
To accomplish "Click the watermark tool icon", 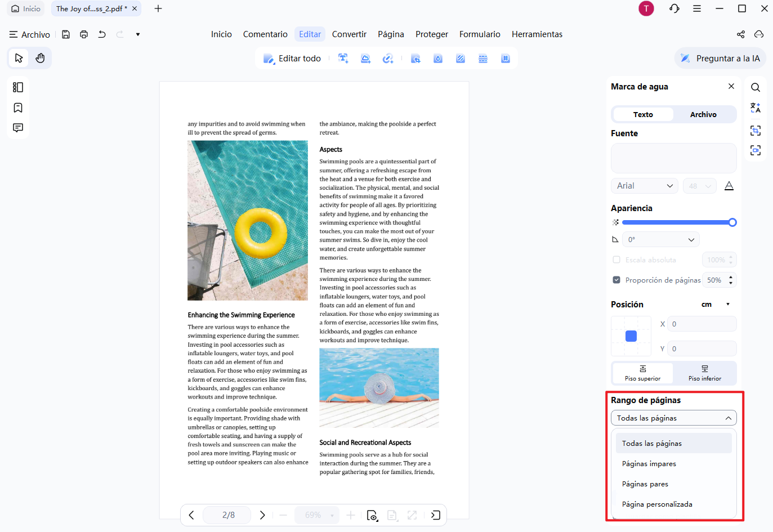I will click(x=438, y=59).
